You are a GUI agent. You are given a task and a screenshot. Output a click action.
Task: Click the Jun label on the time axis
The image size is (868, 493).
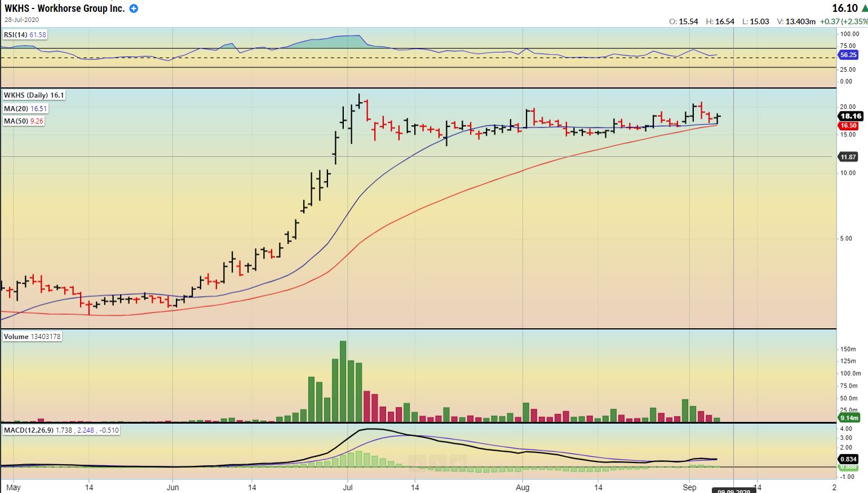[173, 487]
